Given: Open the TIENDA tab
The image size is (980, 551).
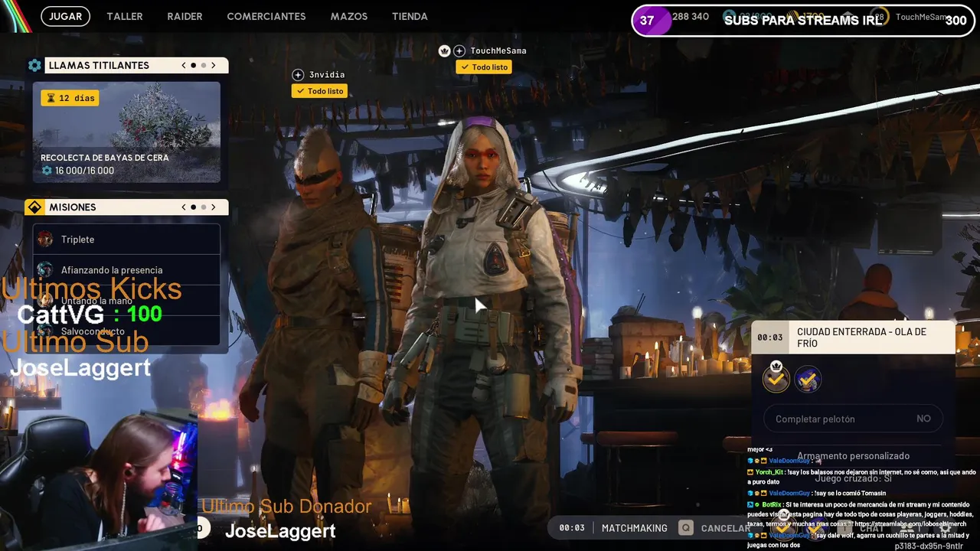Looking at the screenshot, I should pos(410,16).
